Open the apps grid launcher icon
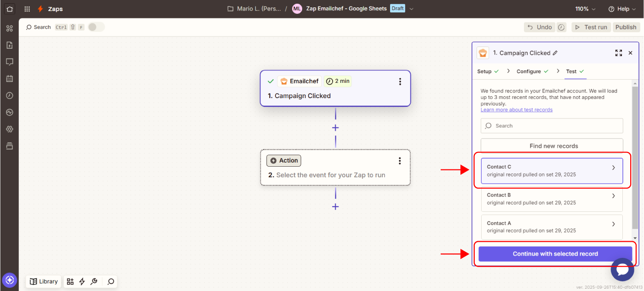This screenshot has height=291, width=644. pos(27,9)
